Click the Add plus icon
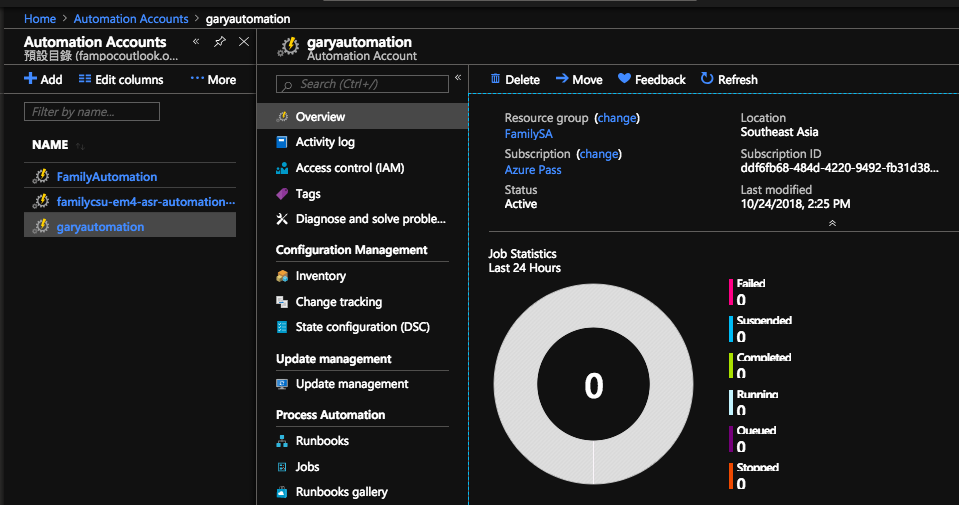 point(30,79)
